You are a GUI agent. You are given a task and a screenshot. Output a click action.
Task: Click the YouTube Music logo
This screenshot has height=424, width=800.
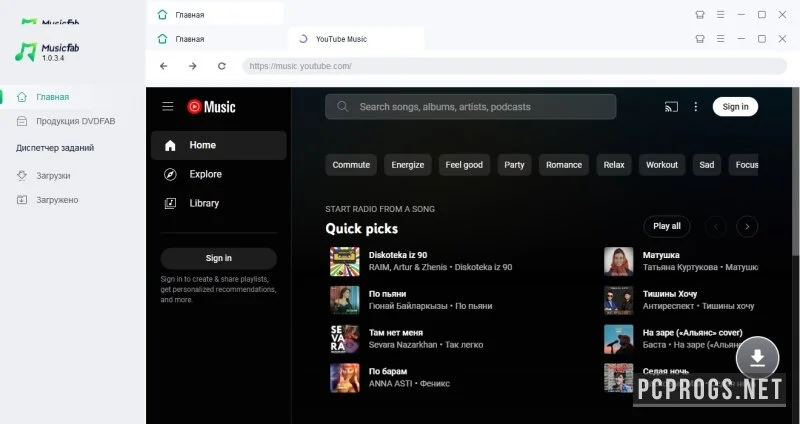point(211,107)
